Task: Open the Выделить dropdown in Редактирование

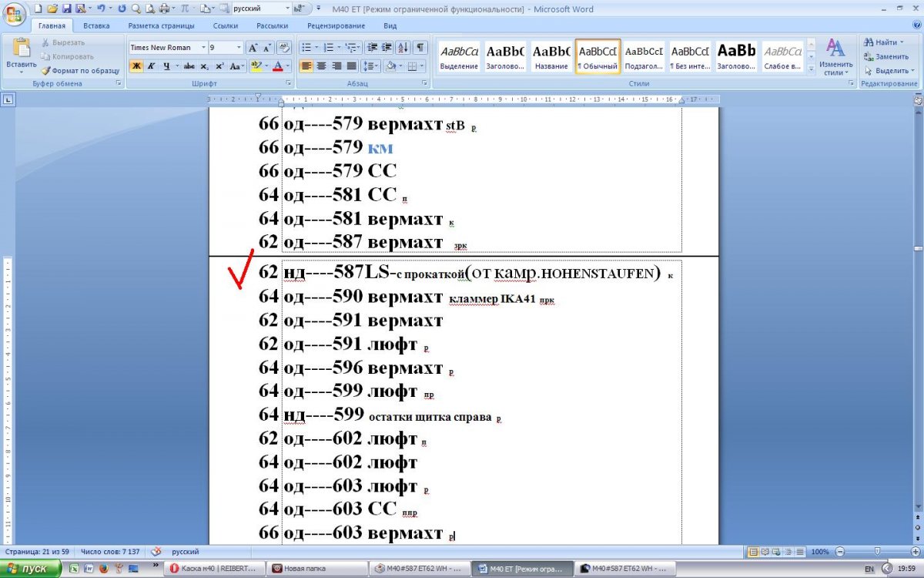Action: [889, 70]
